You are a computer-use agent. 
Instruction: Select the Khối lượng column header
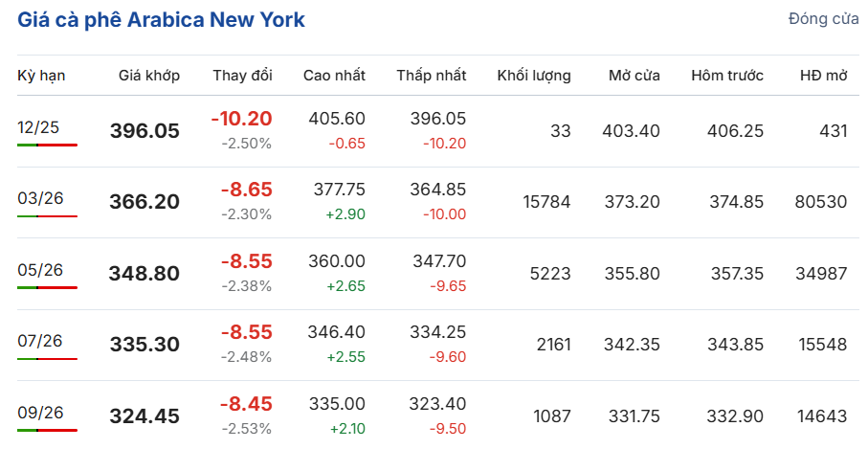pyautogui.click(x=534, y=76)
